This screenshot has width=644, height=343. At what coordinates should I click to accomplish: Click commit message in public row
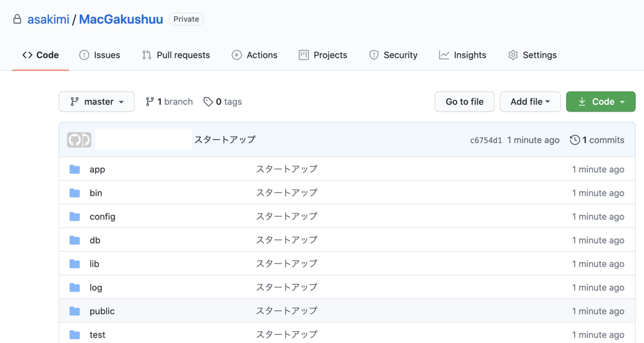287,311
